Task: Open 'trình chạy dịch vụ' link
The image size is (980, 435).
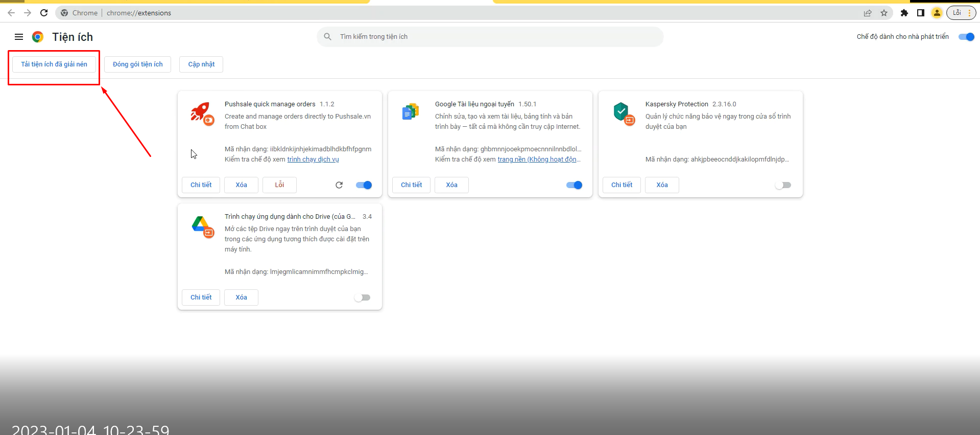Action: 313,159
